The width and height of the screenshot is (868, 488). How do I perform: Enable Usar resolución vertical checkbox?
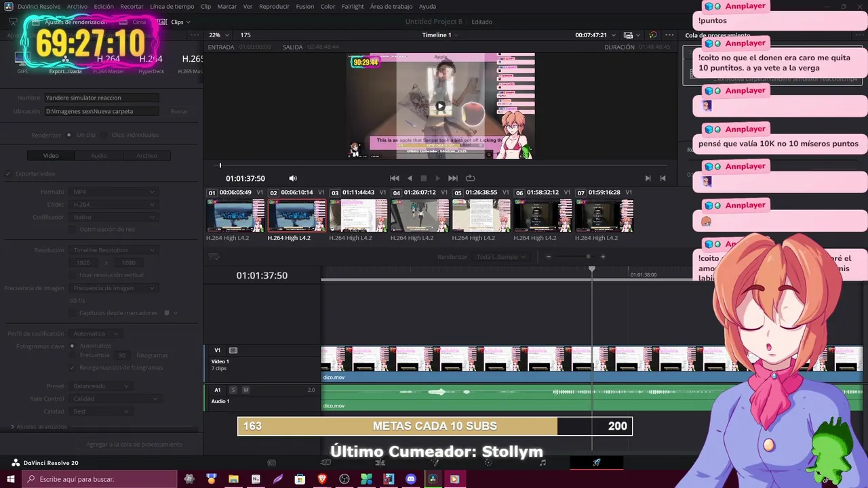[x=73, y=275]
